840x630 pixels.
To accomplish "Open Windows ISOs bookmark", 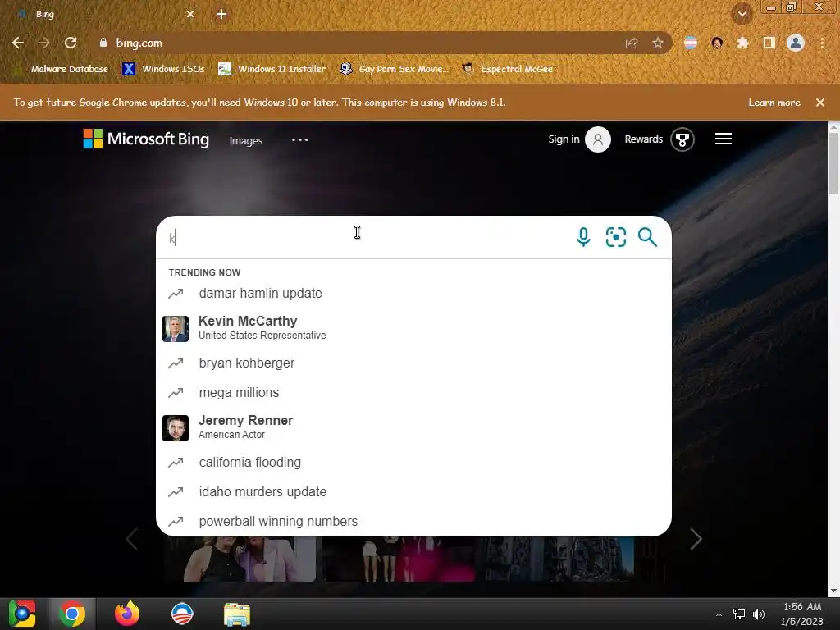I will [163, 69].
